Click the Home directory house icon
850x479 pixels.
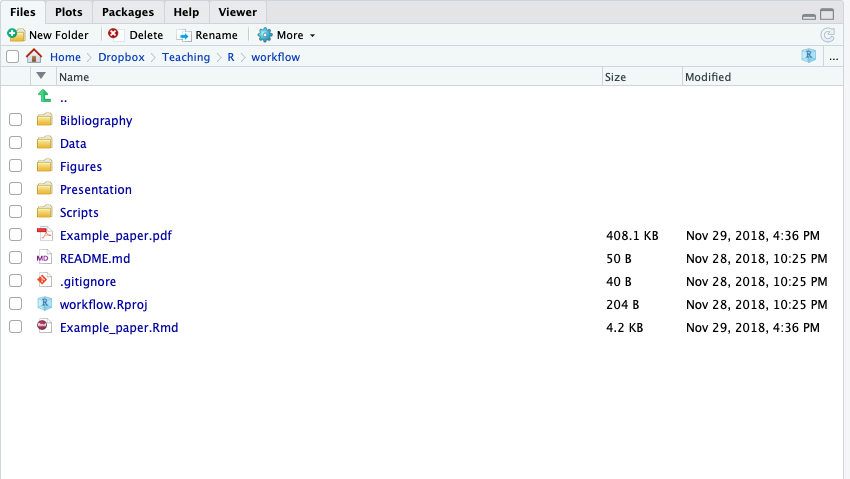[x=34, y=57]
